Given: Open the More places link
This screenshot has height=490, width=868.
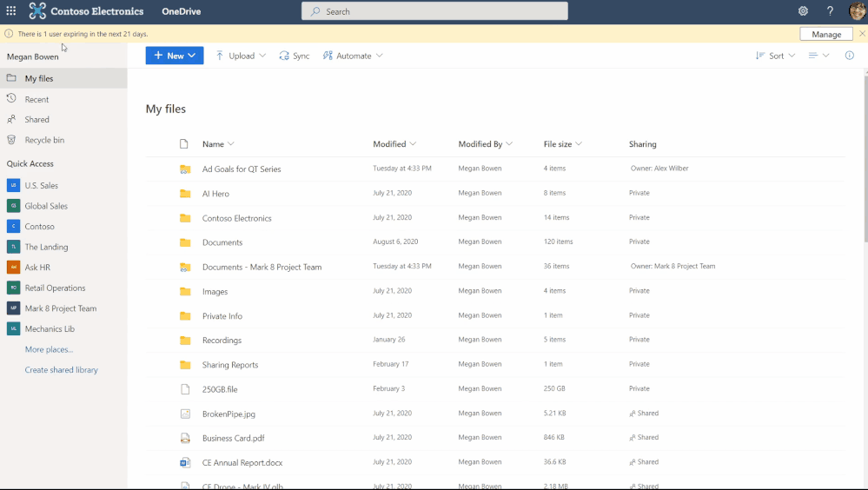Looking at the screenshot, I should (49, 349).
